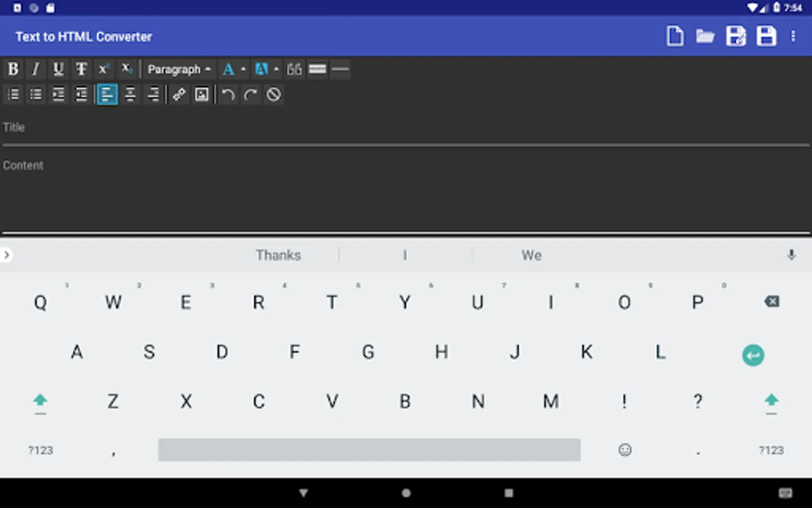Apply the blue text color A
Viewport: 812px width, 508px height.
tap(228, 69)
